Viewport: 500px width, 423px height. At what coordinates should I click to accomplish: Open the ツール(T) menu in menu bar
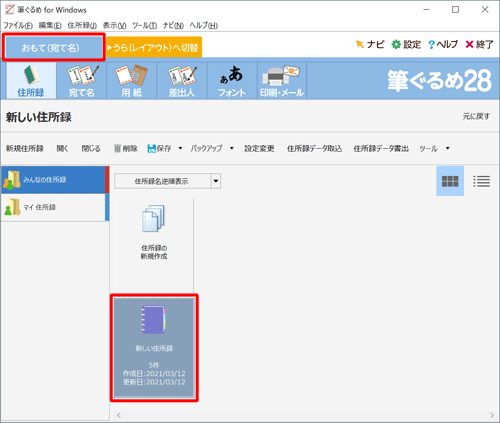click(144, 25)
